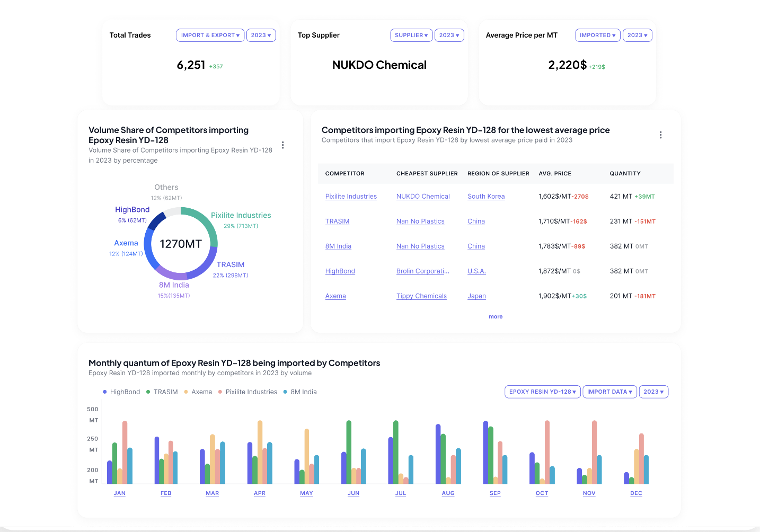Image resolution: width=760 pixels, height=532 pixels.
Task: Open the EPOXY RESIN YD-128 product dropdown
Action: [542, 392]
